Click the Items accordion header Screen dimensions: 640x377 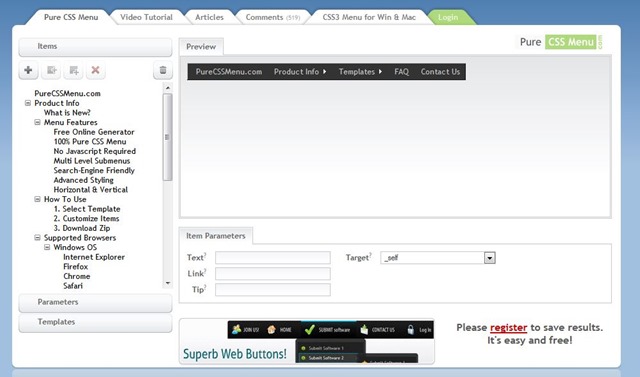pos(96,47)
